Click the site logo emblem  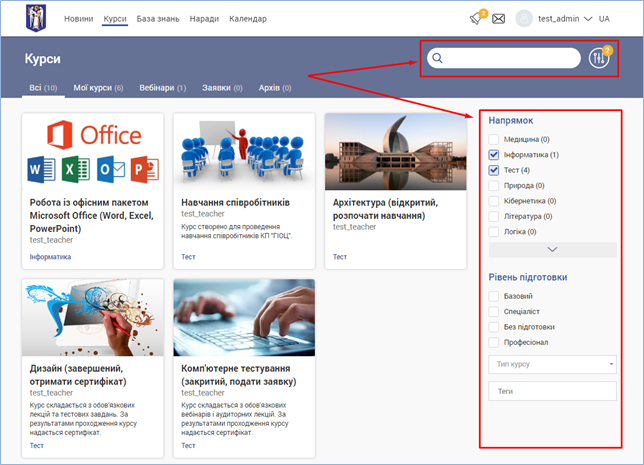(x=40, y=18)
